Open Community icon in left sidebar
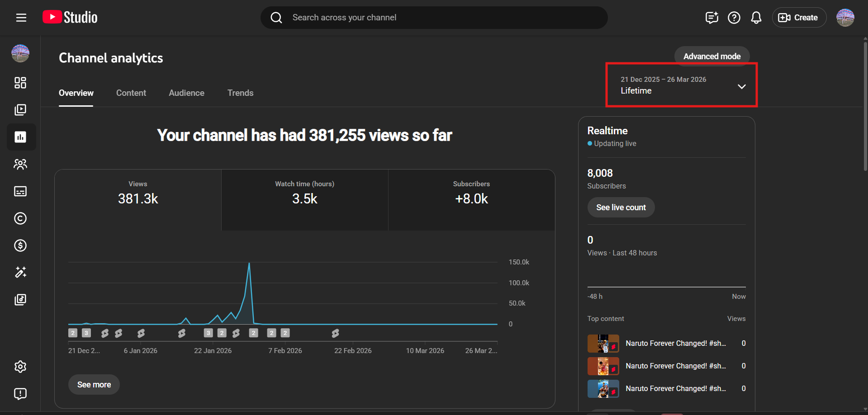 pyautogui.click(x=20, y=164)
